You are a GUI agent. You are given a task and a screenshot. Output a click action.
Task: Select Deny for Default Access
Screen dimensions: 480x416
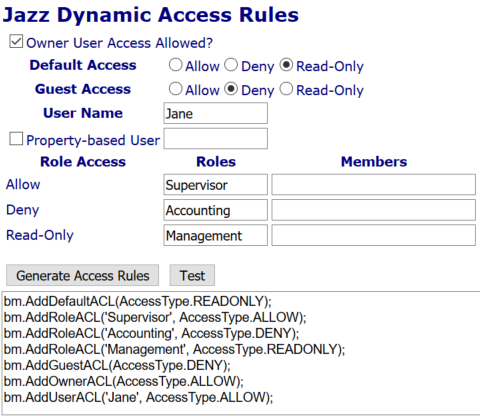[x=231, y=65]
